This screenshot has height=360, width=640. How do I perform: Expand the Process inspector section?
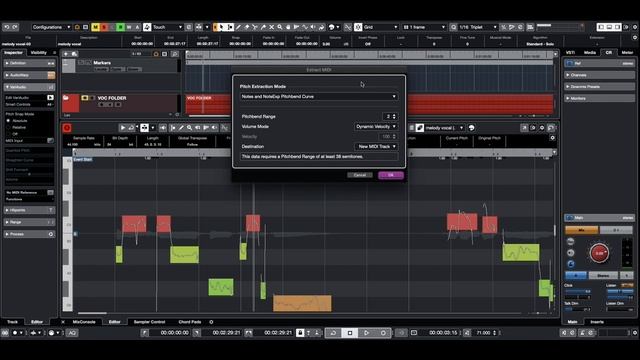29,234
